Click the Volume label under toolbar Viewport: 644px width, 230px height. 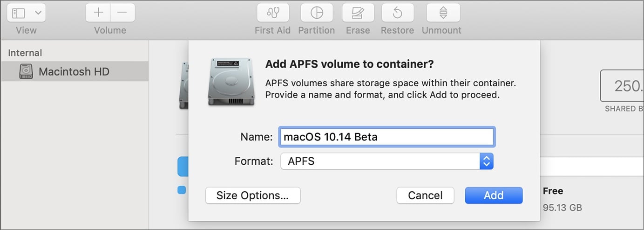(x=110, y=30)
